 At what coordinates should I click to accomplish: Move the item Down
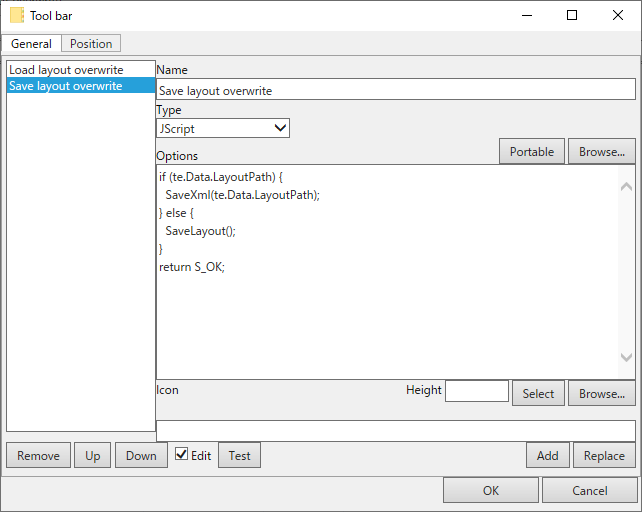coord(141,455)
